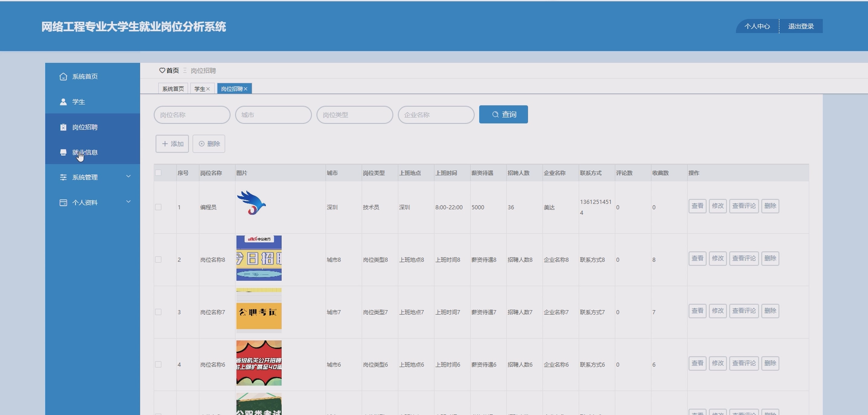Viewport: 868px width, 415px height.
Task: Click the sliders icon beside 系统管理
Action: (x=63, y=177)
